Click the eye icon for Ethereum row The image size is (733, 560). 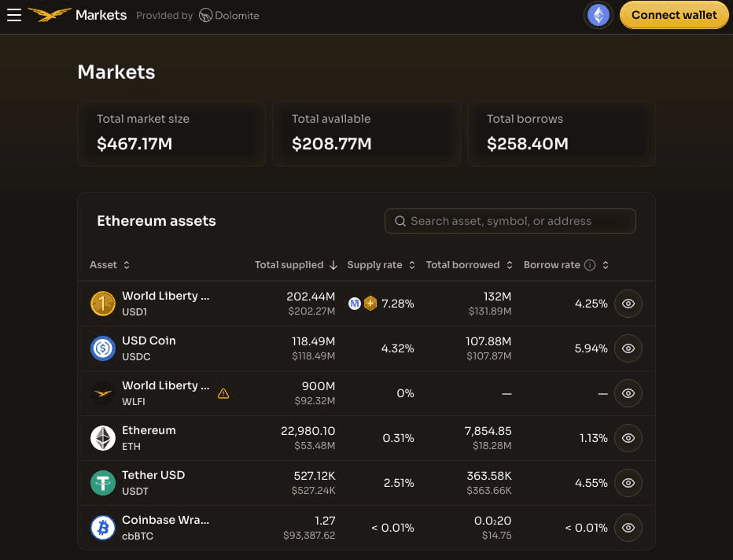628,438
